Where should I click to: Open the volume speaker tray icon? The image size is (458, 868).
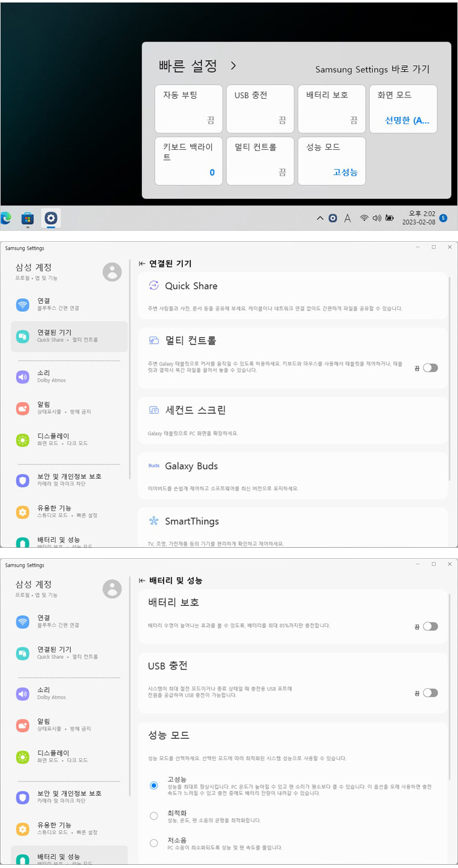pyautogui.click(x=377, y=218)
